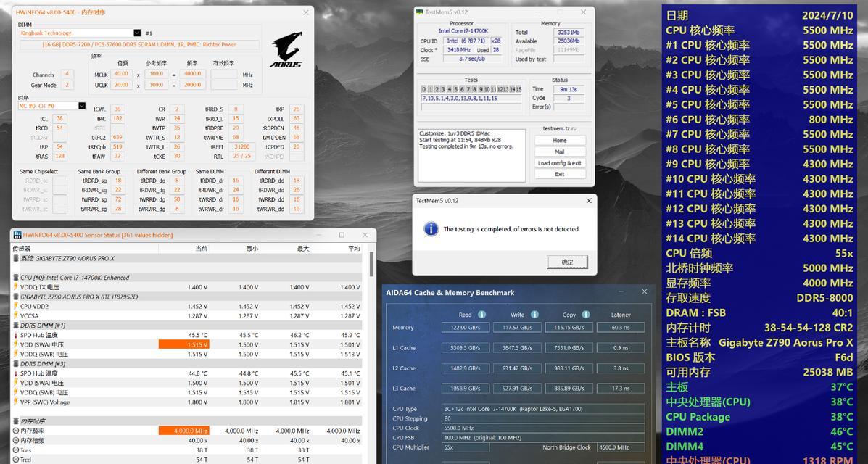Image resolution: width=868 pixels, height=464 pixels.
Task: Click the CPU Package 38°C line in the overlay
Action: [759, 417]
